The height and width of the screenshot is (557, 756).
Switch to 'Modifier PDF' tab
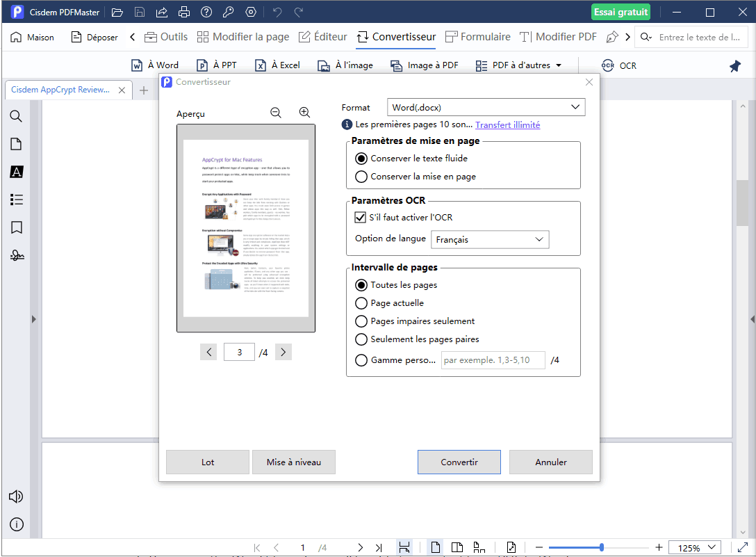pos(558,37)
